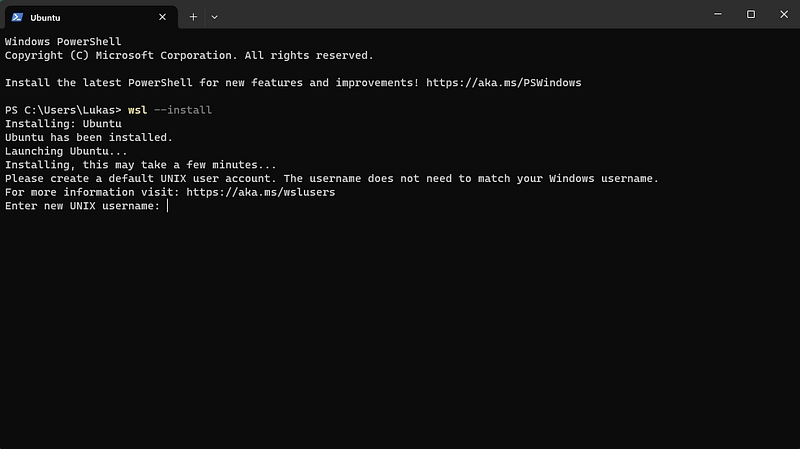
Task: Minimize the terminal window
Action: [718, 14]
